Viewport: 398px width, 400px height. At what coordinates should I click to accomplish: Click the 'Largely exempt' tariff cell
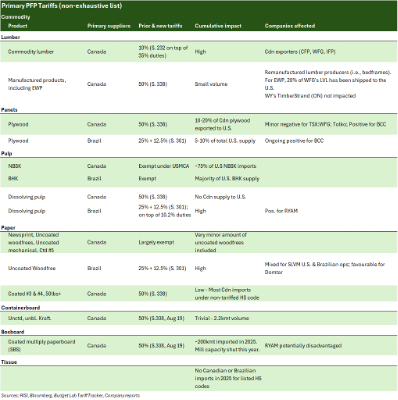tap(156, 242)
